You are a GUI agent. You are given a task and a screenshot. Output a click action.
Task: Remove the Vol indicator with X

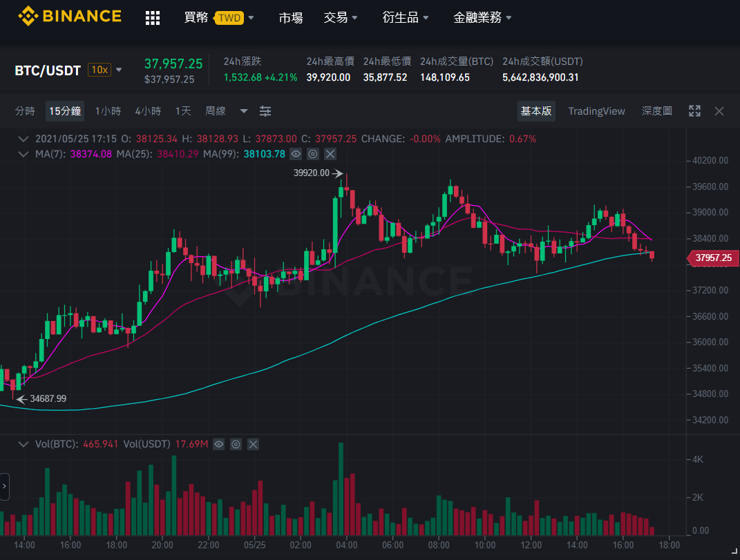tap(254, 444)
